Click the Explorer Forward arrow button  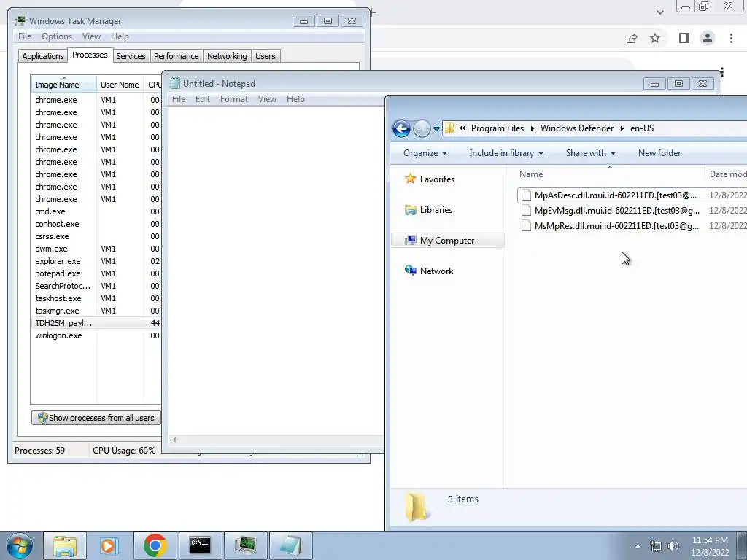click(422, 128)
